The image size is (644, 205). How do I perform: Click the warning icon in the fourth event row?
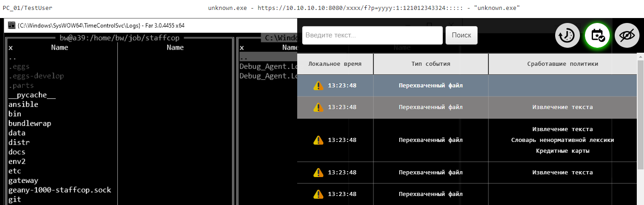tap(318, 173)
